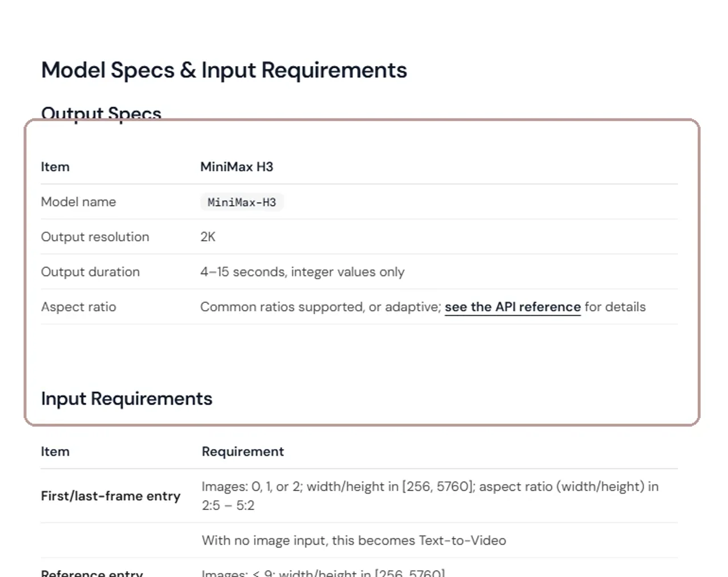This screenshot has width=728, height=577.
Task: Select the Requirement column header
Action: (x=243, y=451)
